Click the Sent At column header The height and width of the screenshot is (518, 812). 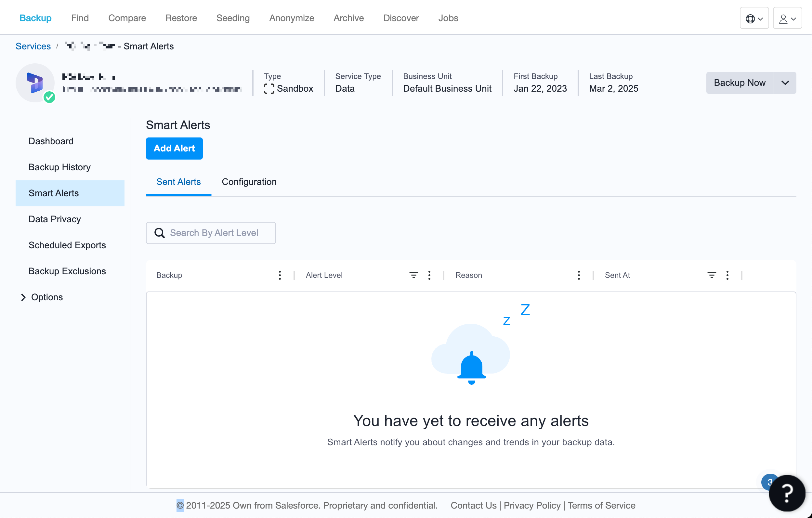617,275
